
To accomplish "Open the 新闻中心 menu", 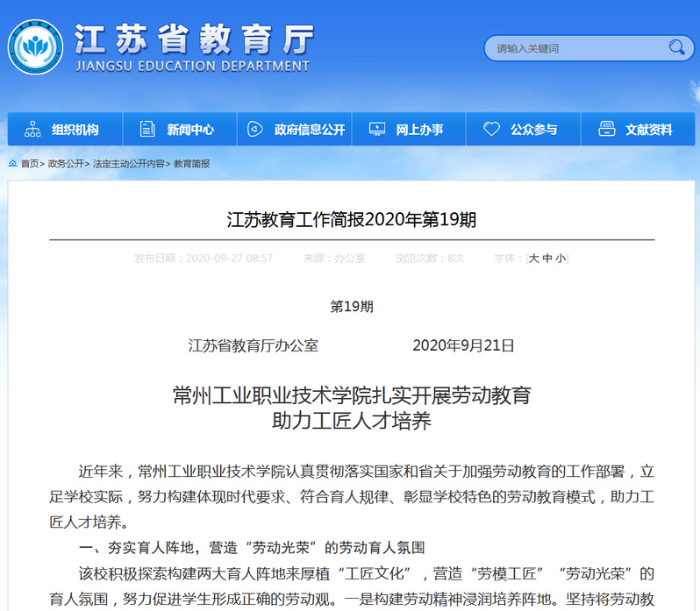I will [190, 130].
